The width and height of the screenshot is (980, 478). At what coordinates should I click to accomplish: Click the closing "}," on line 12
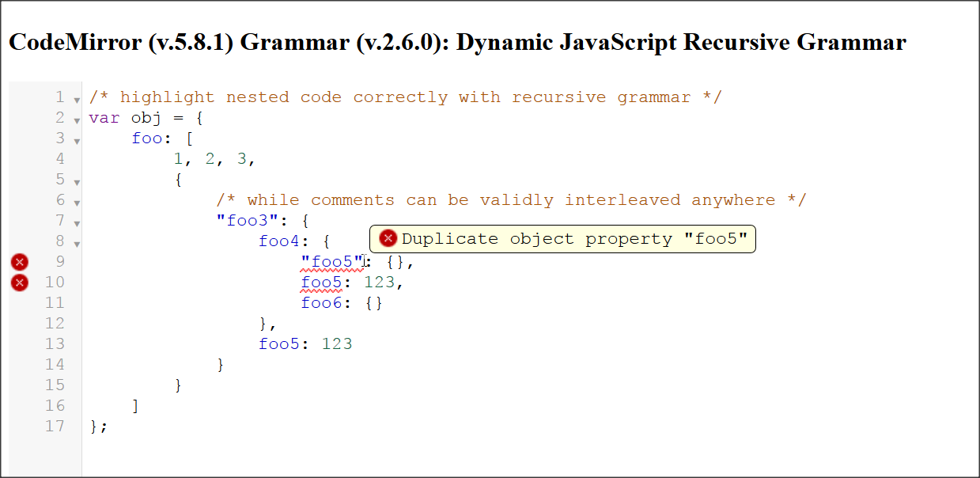point(268,324)
